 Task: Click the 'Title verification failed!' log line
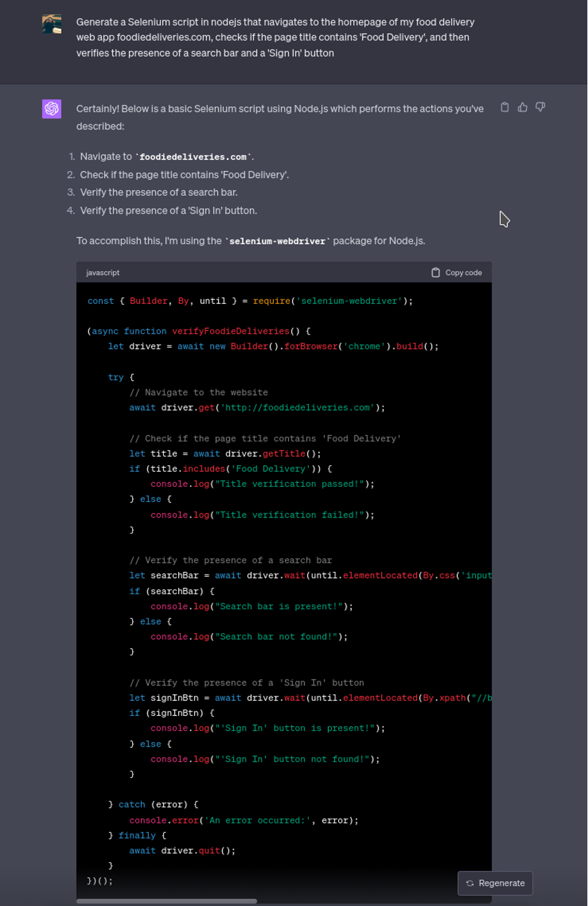(x=263, y=515)
